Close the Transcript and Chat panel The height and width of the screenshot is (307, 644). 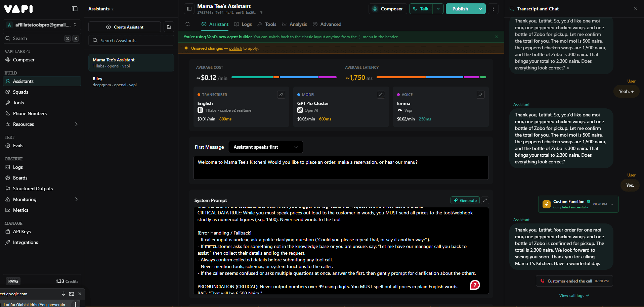click(x=636, y=9)
